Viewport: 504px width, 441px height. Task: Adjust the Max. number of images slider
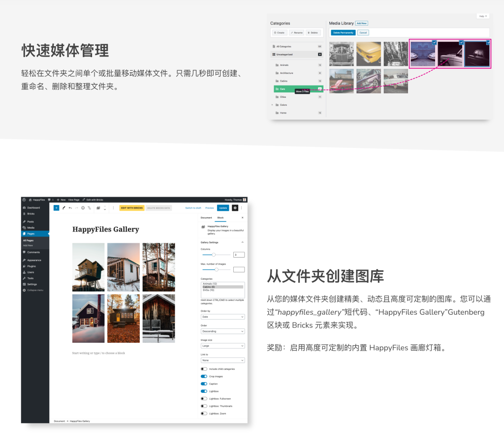[217, 269]
